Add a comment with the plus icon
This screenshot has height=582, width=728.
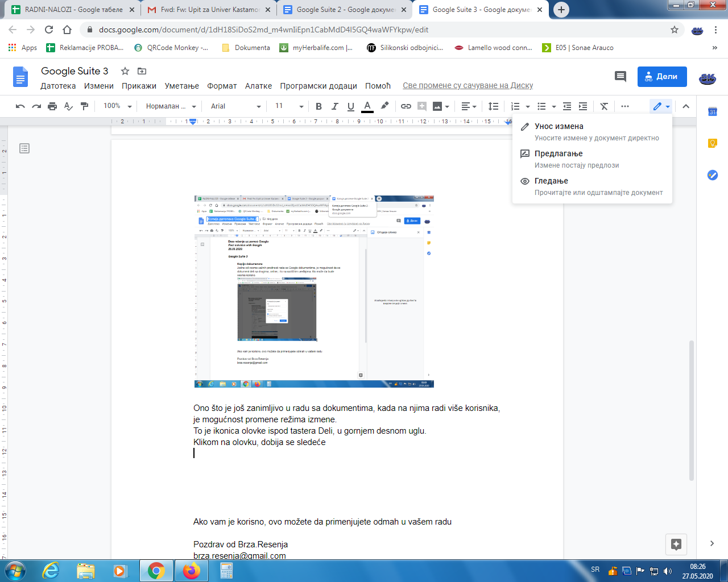pos(421,106)
